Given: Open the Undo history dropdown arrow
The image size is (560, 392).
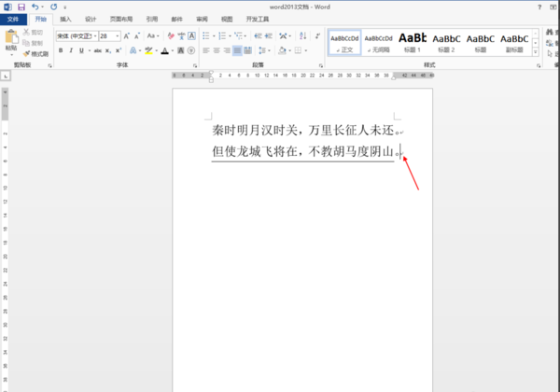Looking at the screenshot, I should coord(43,7).
